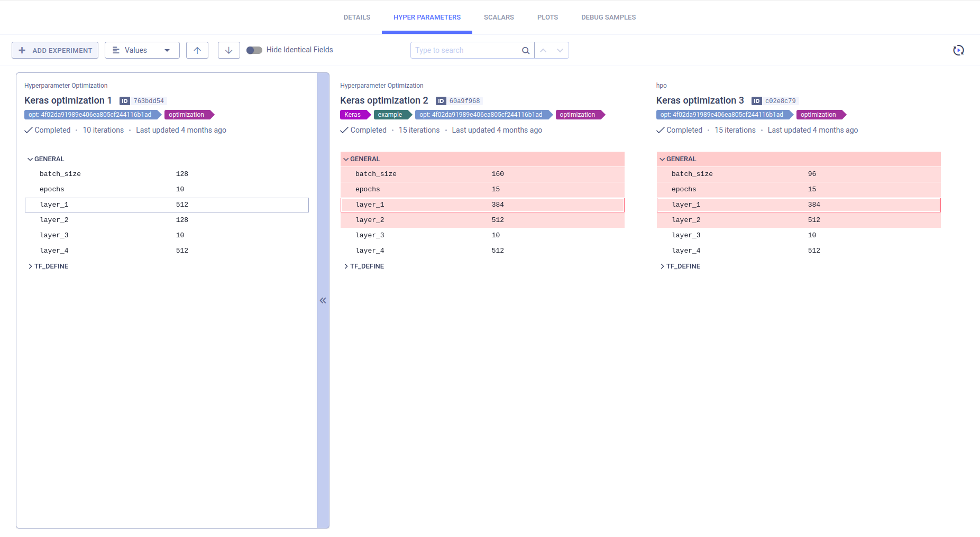Collapse the base experiment panel with double chevron
Screen dimensions: 980x537
pos(323,300)
